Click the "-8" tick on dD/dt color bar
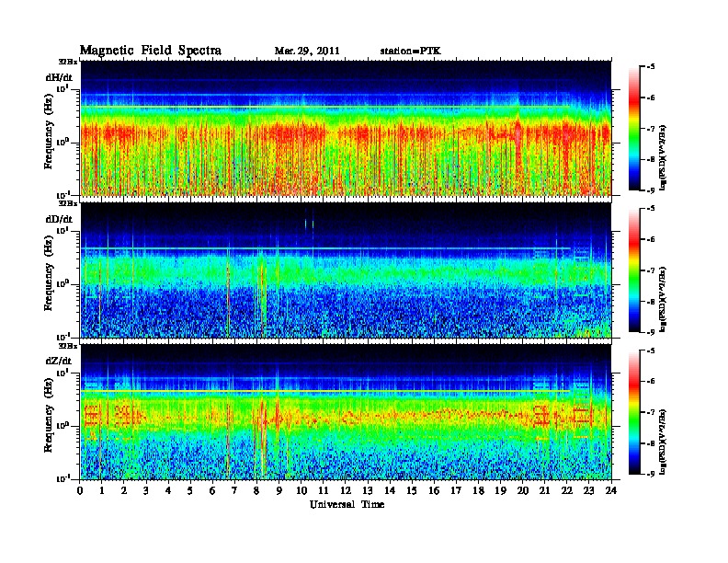The image size is (728, 563). pyautogui.click(x=652, y=302)
